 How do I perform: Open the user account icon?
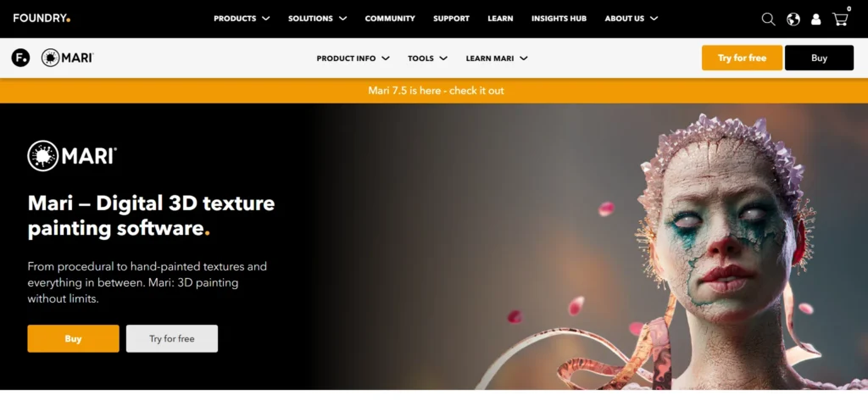pos(816,19)
